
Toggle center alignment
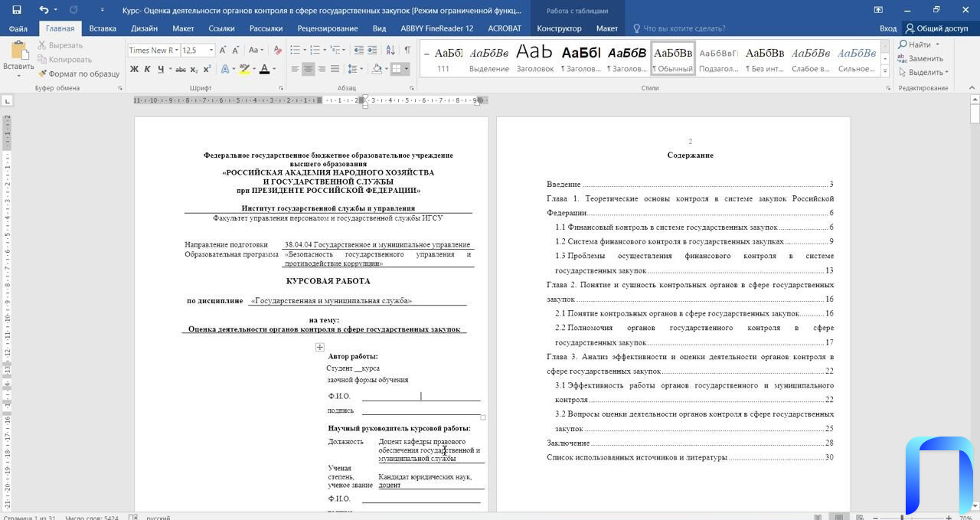click(x=308, y=69)
